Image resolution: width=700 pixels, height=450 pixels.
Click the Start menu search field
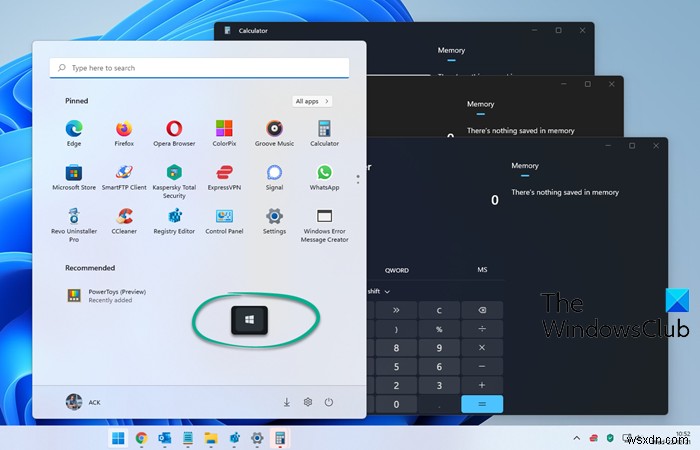199,68
